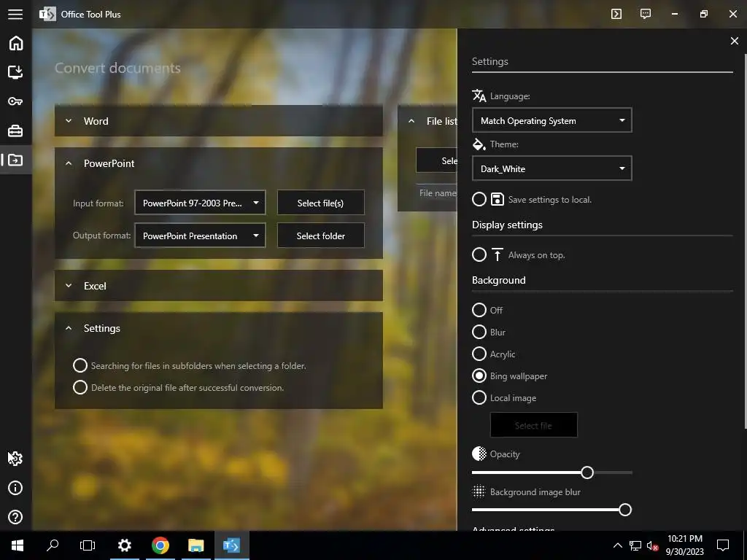Open the Windows Start menu
Viewport: 747px width, 560px height.
18,545
